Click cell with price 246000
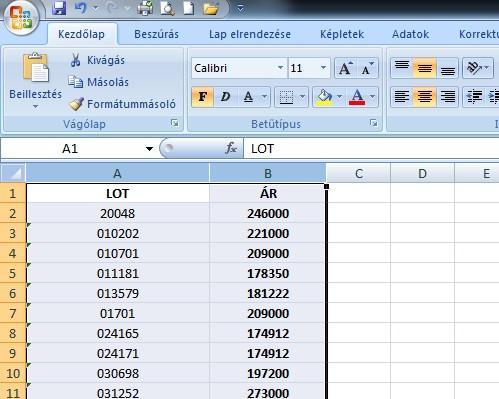 point(268,213)
